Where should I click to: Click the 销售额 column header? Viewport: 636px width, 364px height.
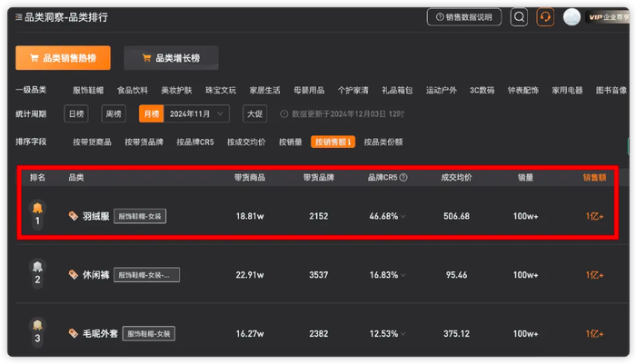(594, 178)
